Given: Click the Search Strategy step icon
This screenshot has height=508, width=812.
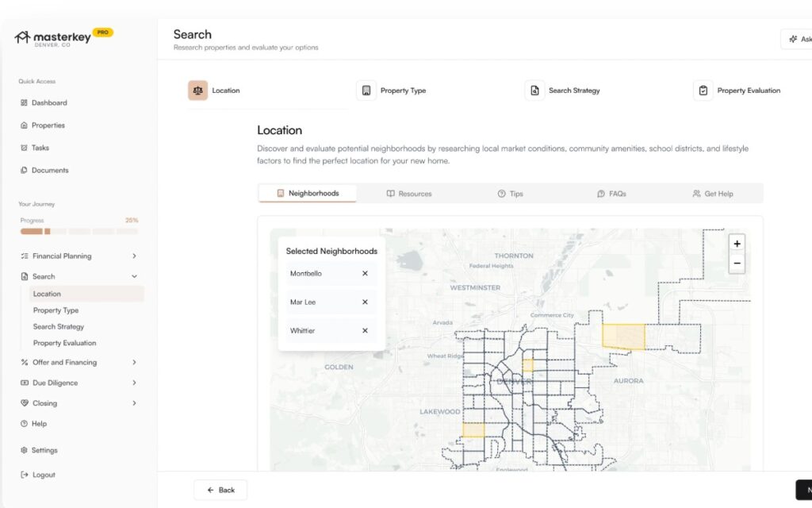Looking at the screenshot, I should pos(534,90).
